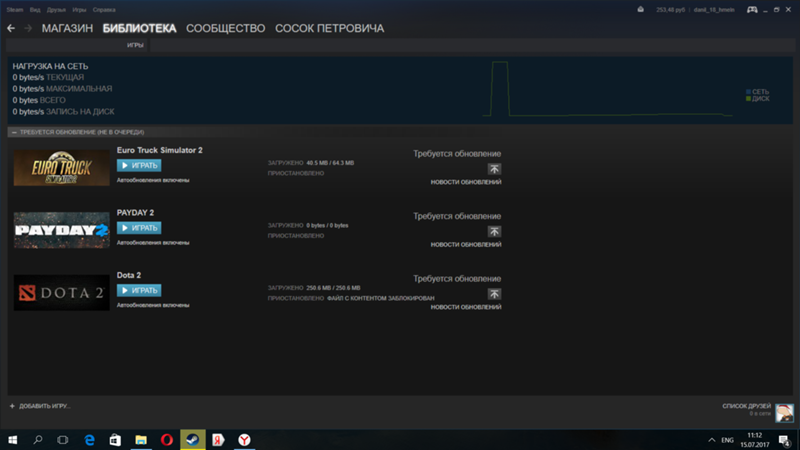Open the СОСОК ПЕТРОВИЧА profile tab
Image resolution: width=800 pixels, height=450 pixels.
[x=330, y=29]
